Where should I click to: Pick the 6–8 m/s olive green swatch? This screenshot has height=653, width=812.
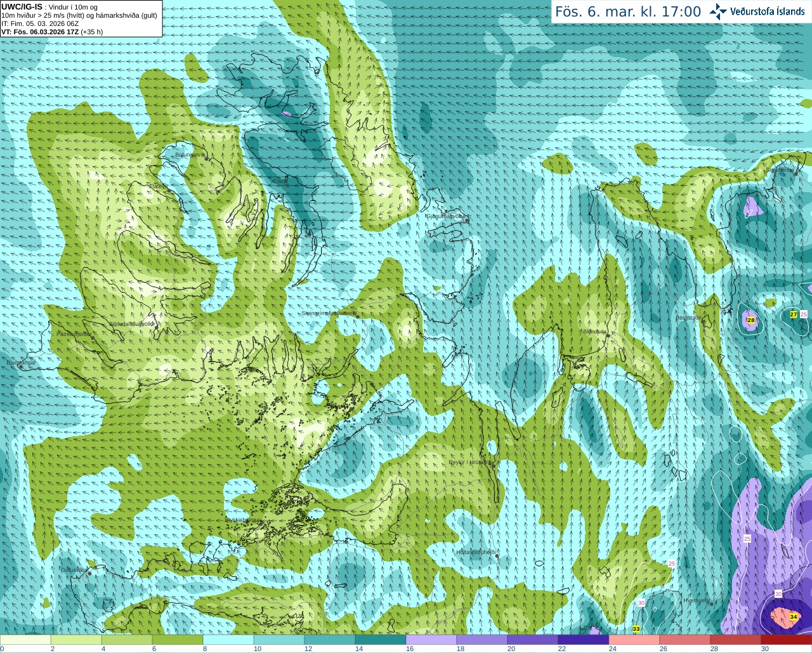(x=178, y=640)
